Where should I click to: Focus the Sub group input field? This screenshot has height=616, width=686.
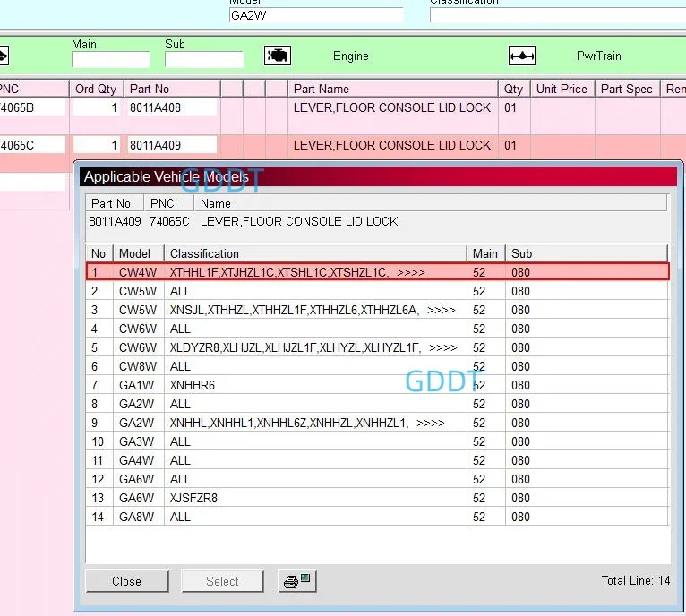[203, 60]
